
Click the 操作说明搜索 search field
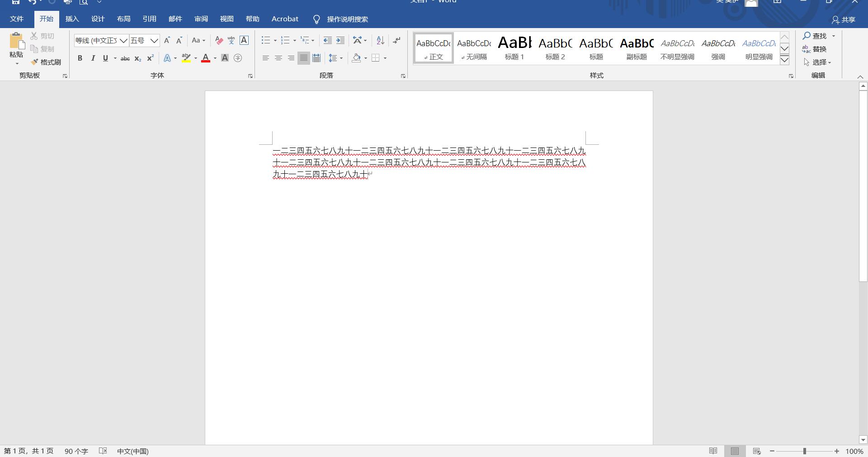tap(347, 19)
